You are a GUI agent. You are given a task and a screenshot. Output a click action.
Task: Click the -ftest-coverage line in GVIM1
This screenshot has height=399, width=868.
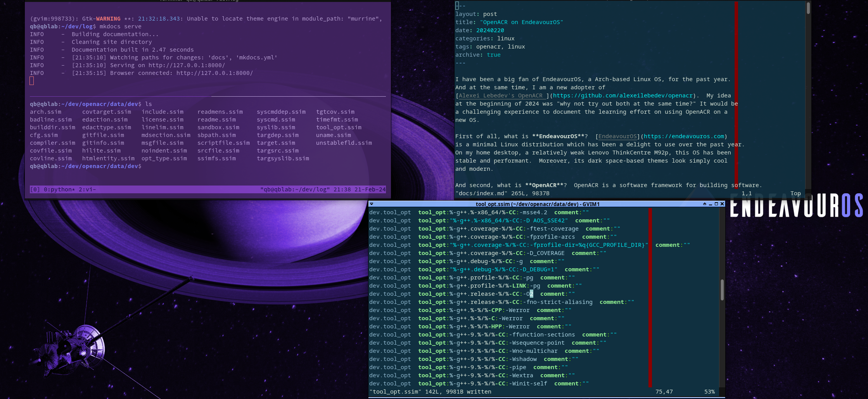pos(495,229)
